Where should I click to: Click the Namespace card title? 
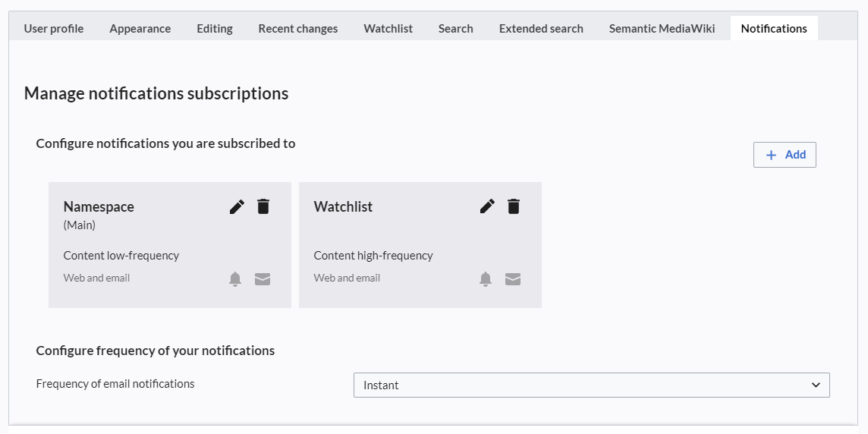pos(99,206)
